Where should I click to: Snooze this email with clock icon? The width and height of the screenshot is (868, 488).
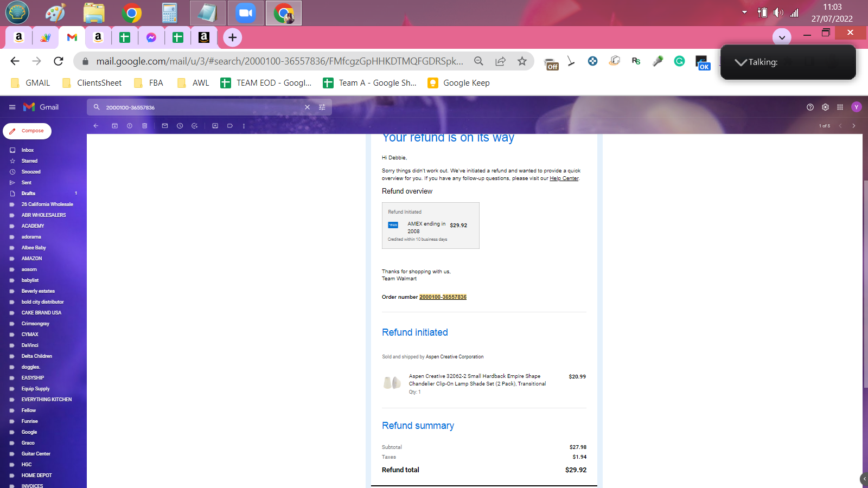tap(180, 126)
